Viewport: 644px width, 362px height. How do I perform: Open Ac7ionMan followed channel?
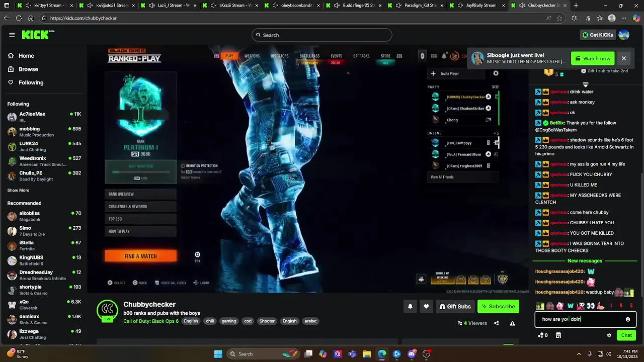[44, 117]
